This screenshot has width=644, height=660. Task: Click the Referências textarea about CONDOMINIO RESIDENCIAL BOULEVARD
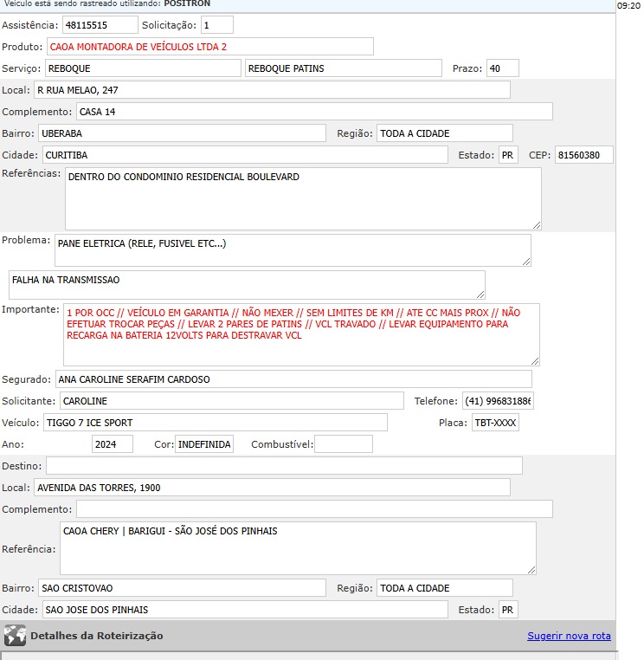tap(303, 198)
